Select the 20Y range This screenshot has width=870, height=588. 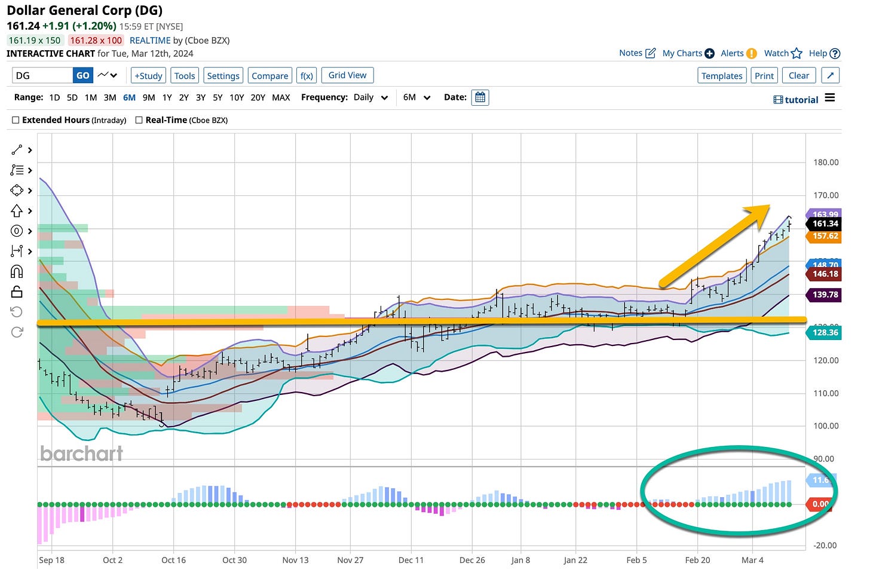tap(258, 97)
